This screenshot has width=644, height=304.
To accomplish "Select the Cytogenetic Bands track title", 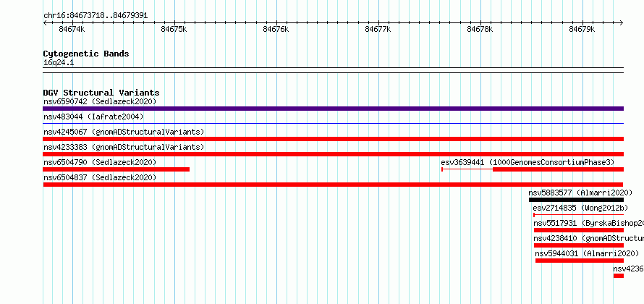I will tap(86, 54).
